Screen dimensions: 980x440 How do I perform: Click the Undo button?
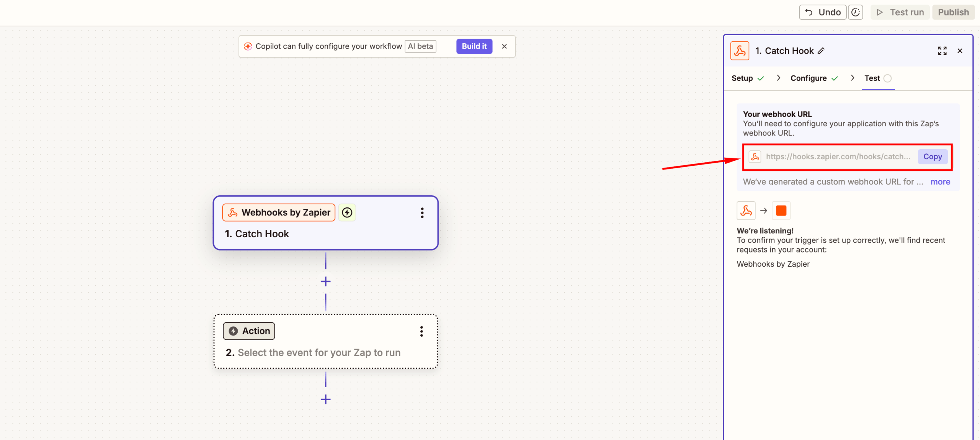coord(822,12)
